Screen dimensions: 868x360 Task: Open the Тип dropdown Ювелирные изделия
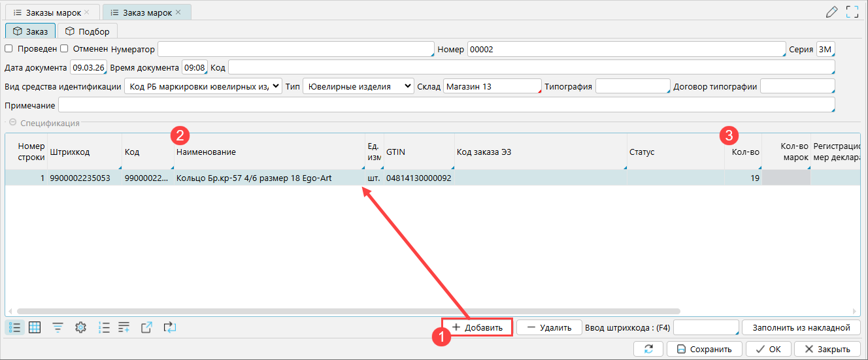point(358,86)
